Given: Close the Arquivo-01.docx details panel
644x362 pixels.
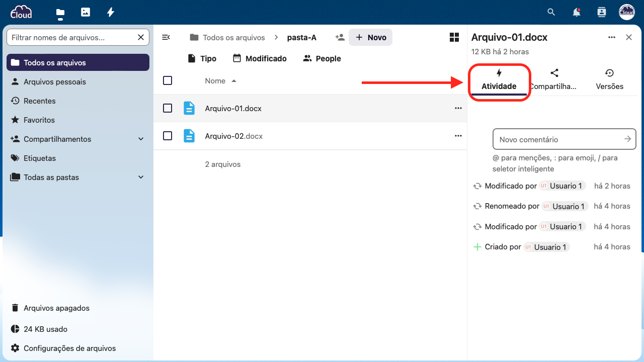Looking at the screenshot, I should pos(629,37).
